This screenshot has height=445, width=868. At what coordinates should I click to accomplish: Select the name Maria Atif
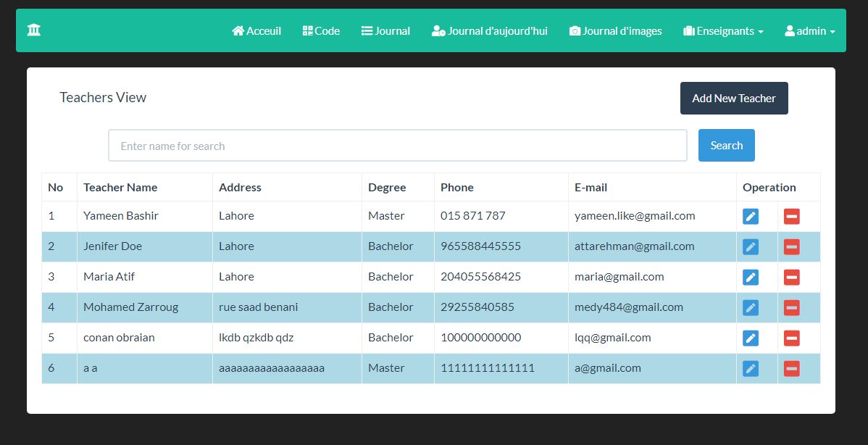pos(109,277)
